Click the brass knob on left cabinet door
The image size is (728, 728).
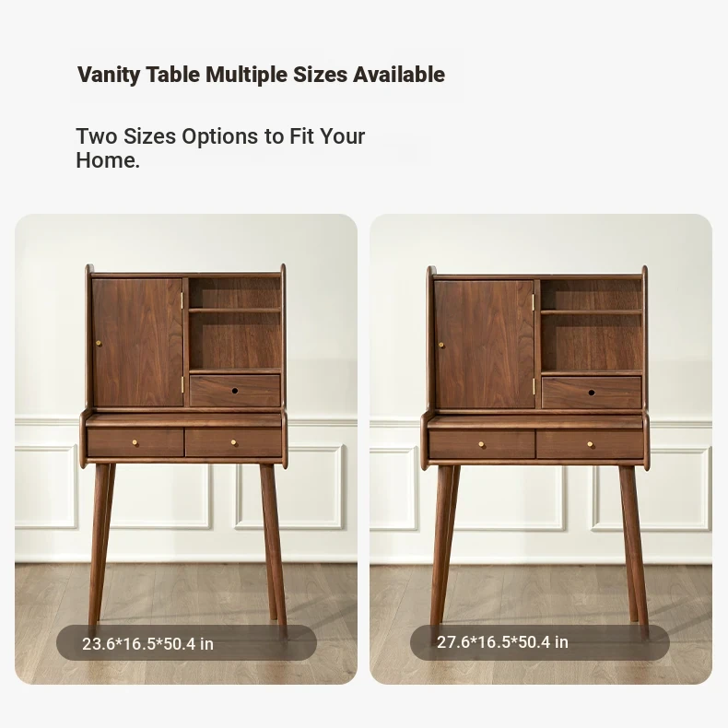coord(99,343)
